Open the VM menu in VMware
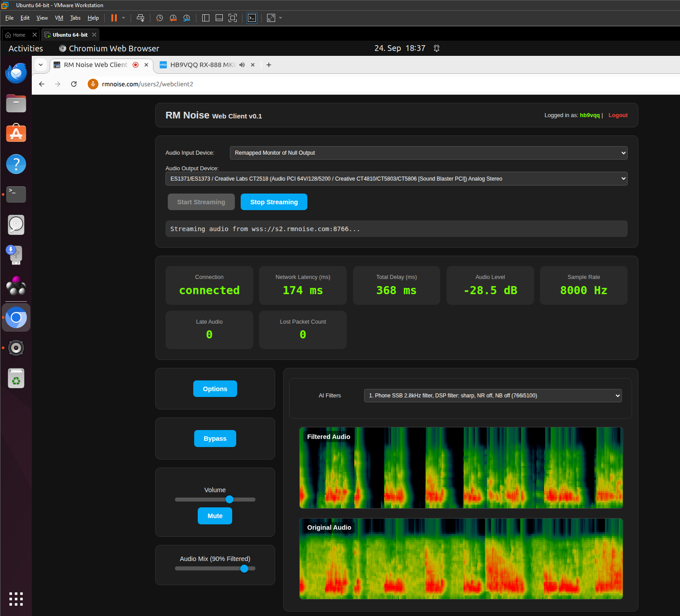 tap(59, 18)
